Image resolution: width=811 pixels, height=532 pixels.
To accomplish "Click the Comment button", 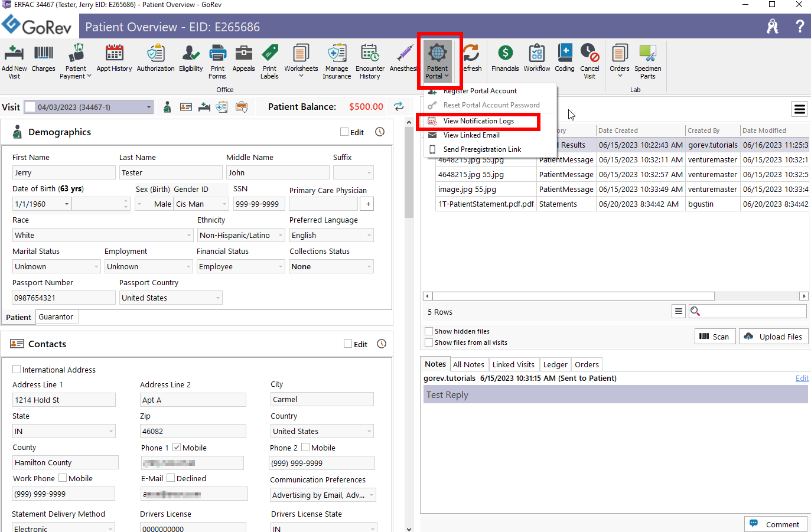I will pos(776,524).
